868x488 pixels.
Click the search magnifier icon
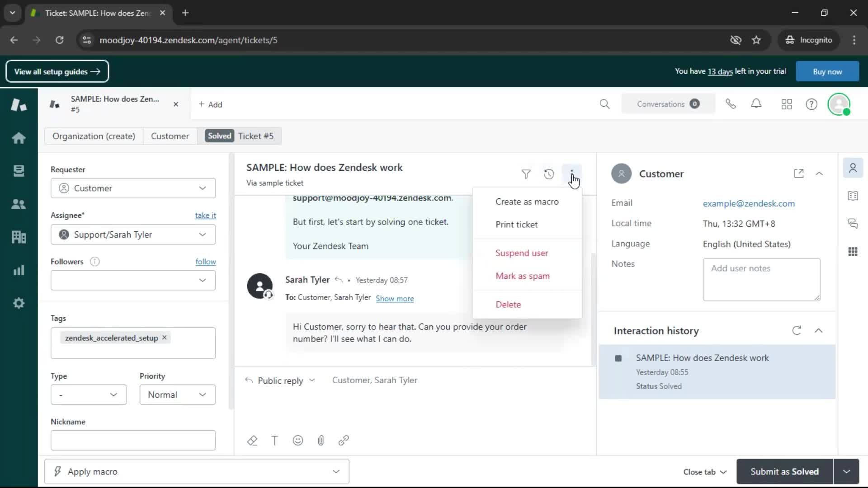(604, 104)
